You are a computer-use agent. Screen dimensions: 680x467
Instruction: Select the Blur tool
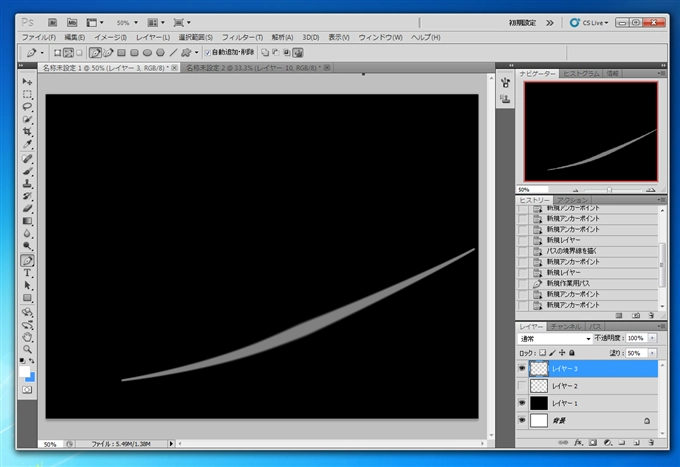pos(27,233)
